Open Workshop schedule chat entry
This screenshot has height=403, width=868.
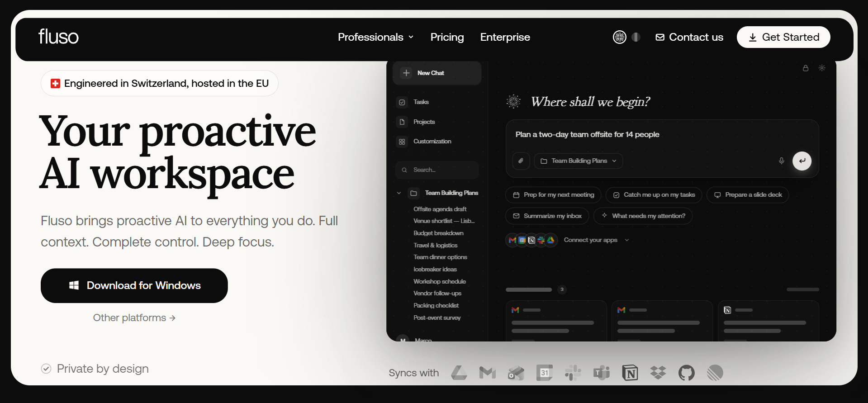[x=439, y=281]
